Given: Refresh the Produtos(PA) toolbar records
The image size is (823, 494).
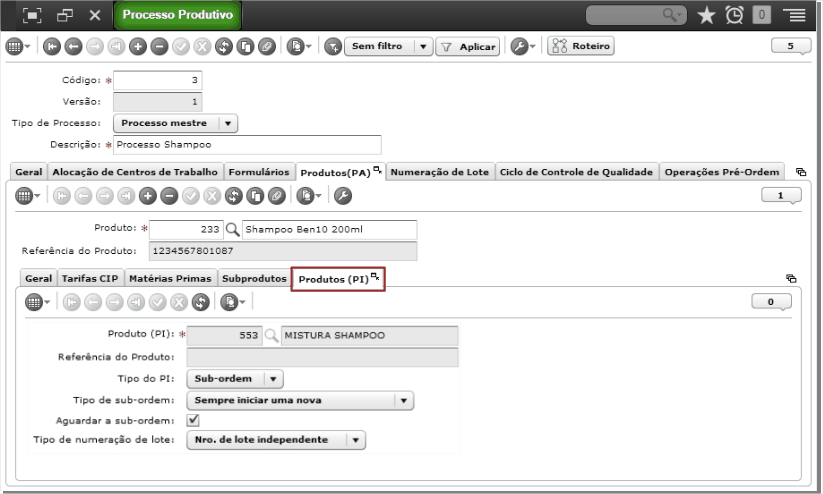Looking at the screenshot, I should [234, 196].
